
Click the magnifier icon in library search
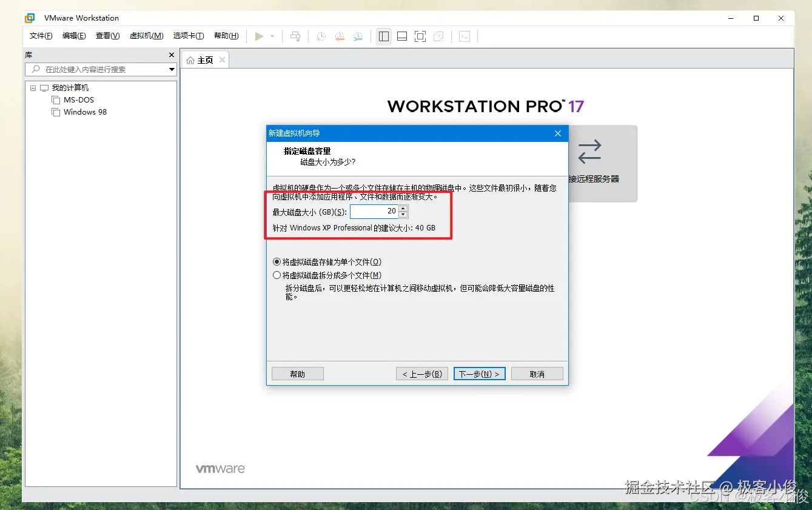pyautogui.click(x=36, y=70)
